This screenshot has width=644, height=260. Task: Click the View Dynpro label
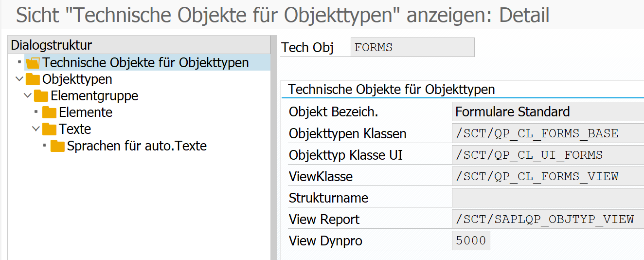pos(325,241)
